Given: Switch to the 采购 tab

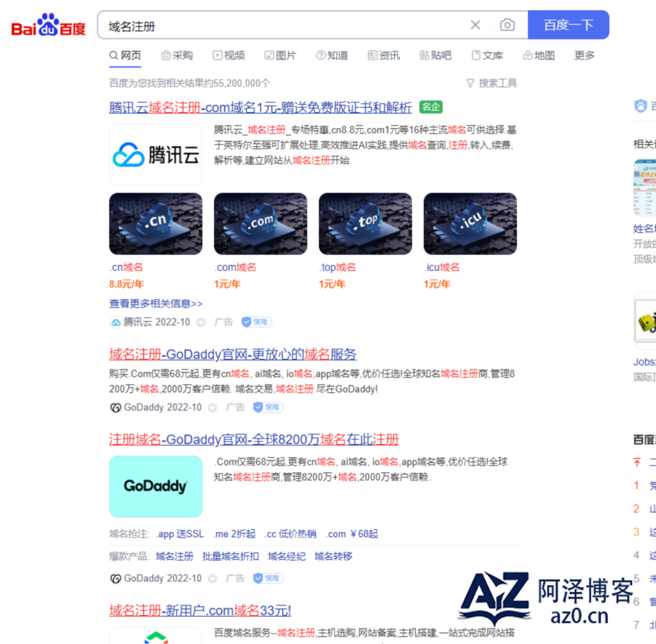Looking at the screenshot, I should coord(177,56).
